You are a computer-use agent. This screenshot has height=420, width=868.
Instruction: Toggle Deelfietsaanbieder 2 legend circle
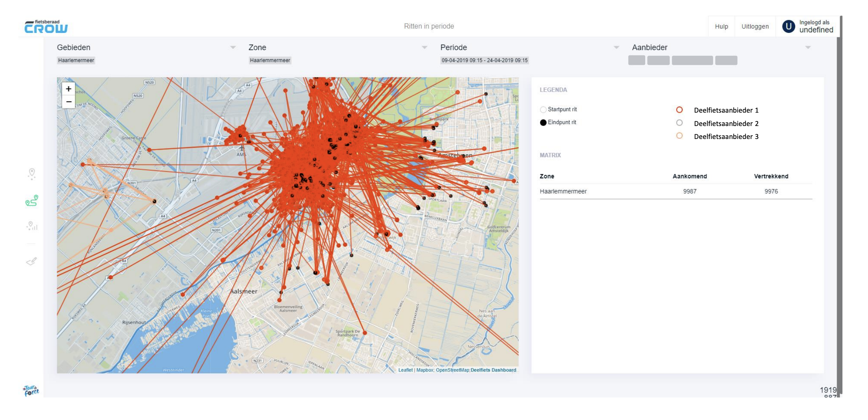pyautogui.click(x=679, y=123)
